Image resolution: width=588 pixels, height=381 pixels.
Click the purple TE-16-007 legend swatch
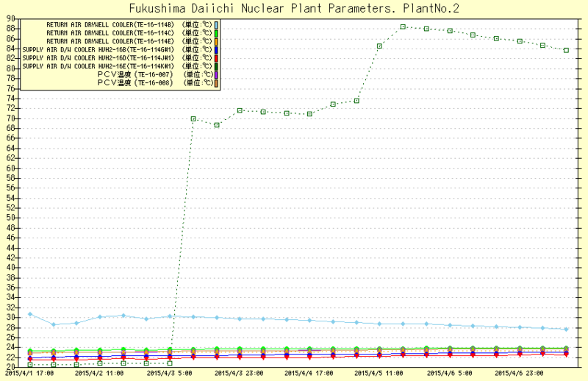[216, 74]
